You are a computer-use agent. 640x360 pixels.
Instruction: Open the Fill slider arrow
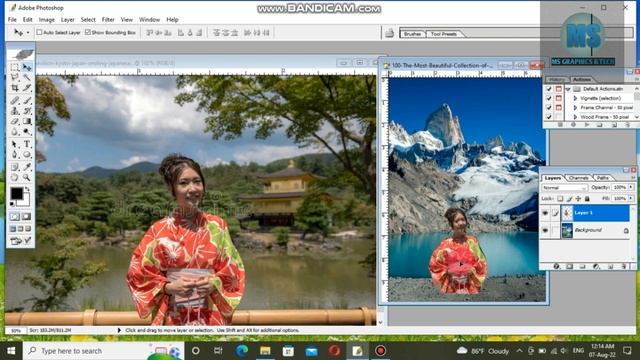pos(631,198)
